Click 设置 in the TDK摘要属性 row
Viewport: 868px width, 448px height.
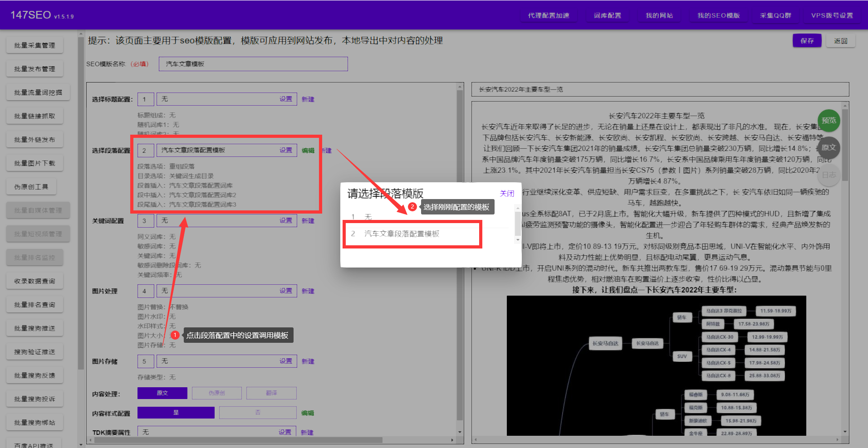(x=285, y=432)
